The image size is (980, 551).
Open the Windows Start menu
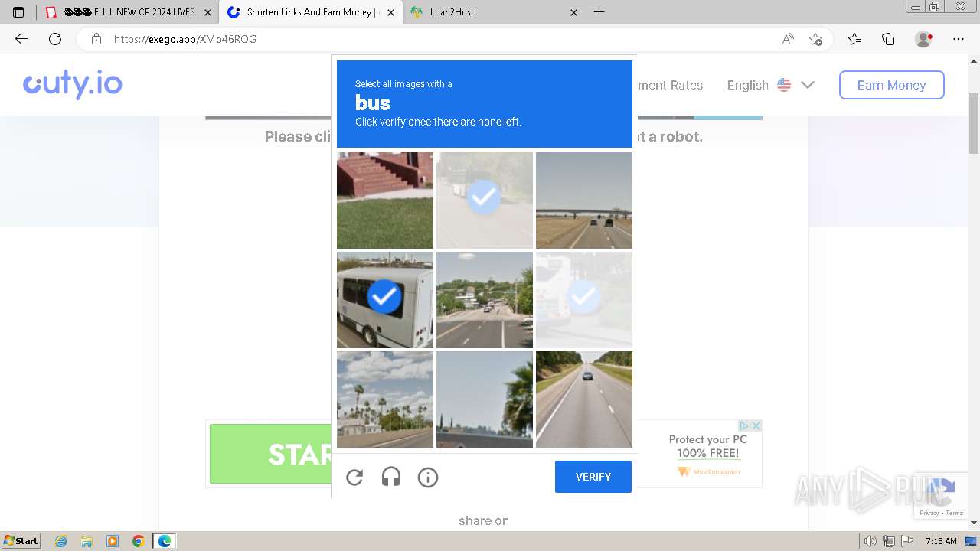(x=21, y=540)
